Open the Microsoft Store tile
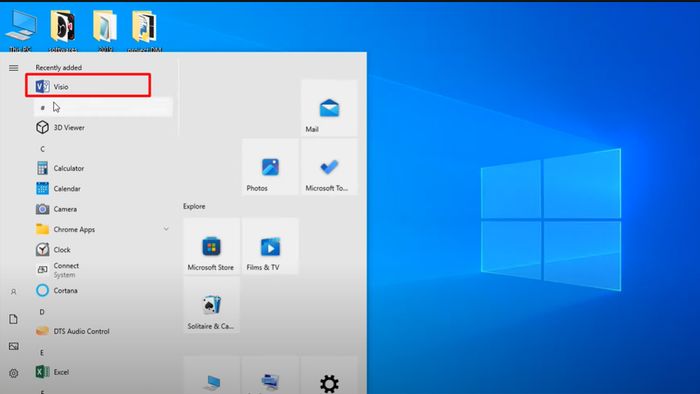 click(x=211, y=246)
